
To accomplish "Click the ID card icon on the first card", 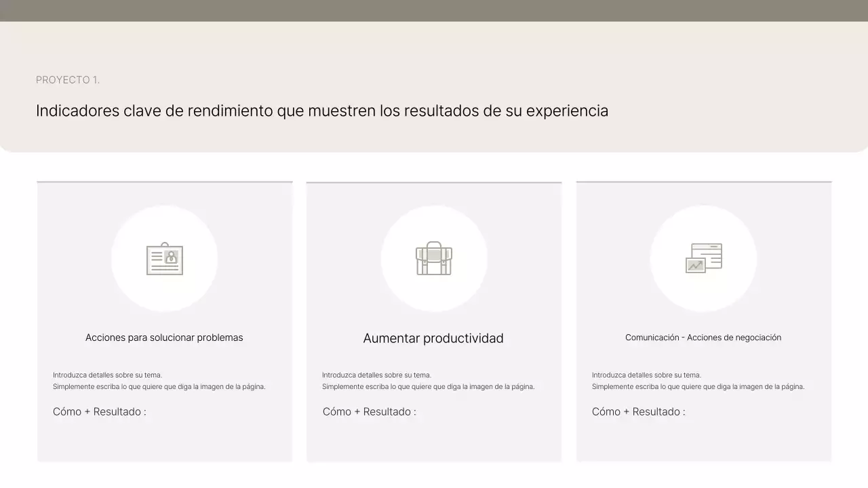I will point(164,259).
